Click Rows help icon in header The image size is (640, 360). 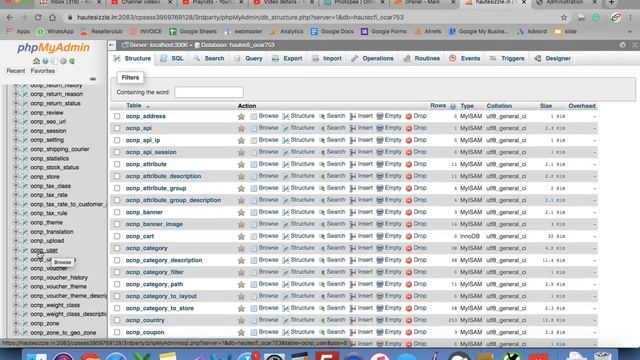pyautogui.click(x=453, y=106)
